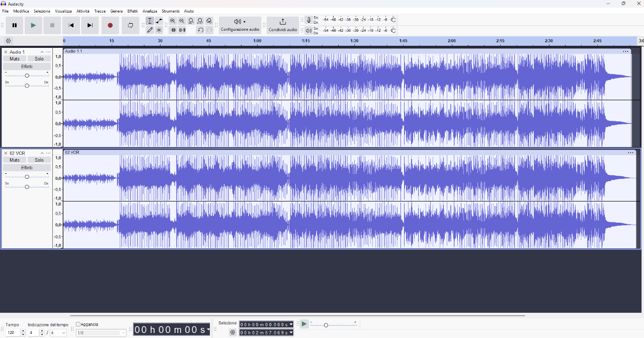Toggle Solo on the 02 VCR track
The image size is (644, 338).
[x=39, y=160]
